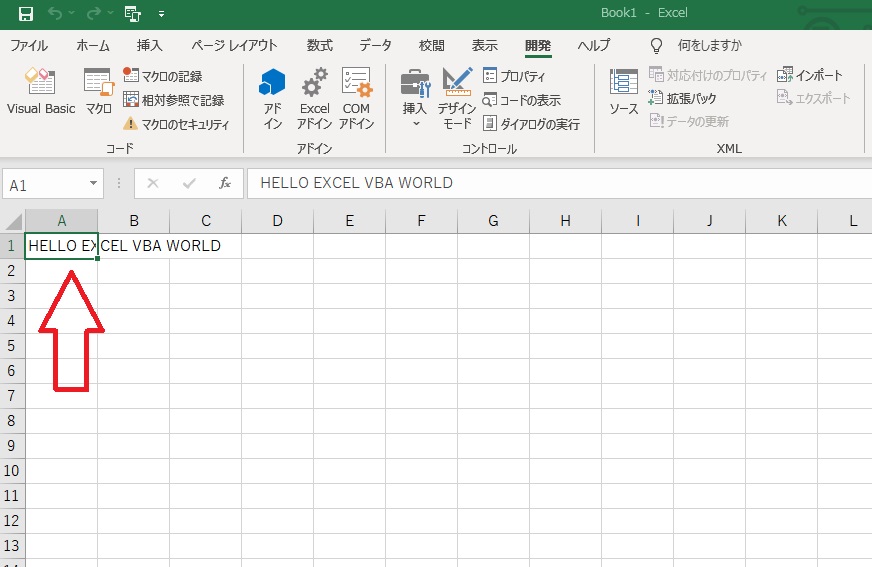872x567 pixels.
Task: Click XML エクスポート
Action: 814,98
